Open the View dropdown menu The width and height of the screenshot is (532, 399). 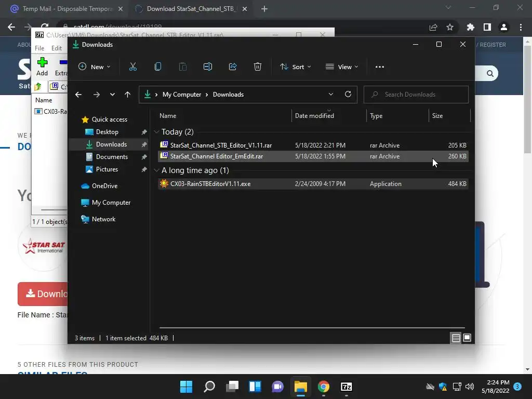[x=342, y=67]
